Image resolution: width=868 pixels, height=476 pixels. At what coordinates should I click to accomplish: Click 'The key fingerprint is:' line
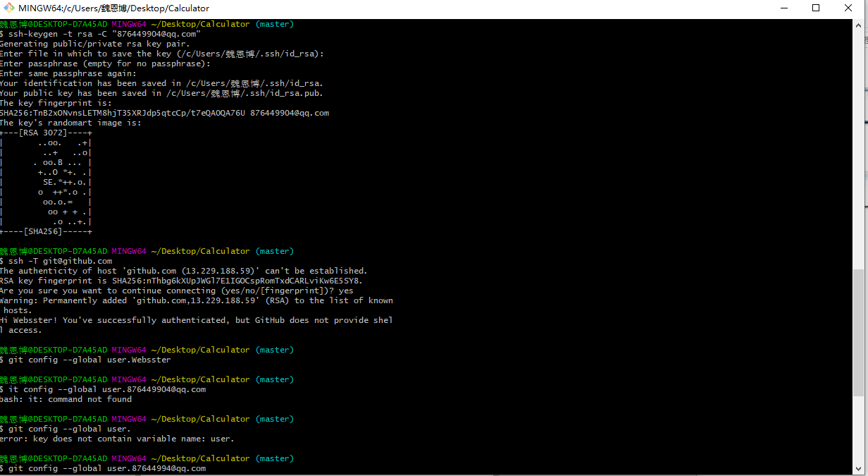[56, 103]
